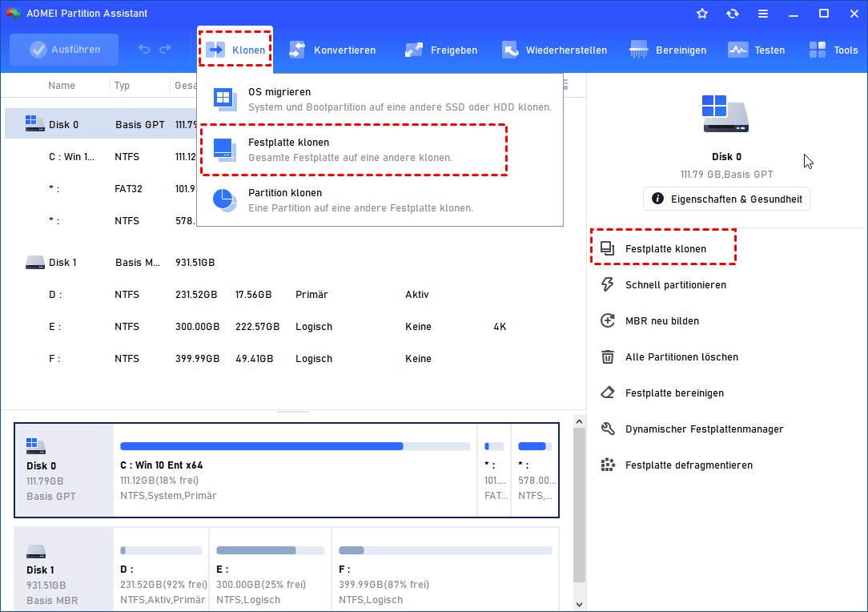Viewport: 868px width, 612px height.
Task: Open the Wiederherstellen menu
Action: (554, 50)
